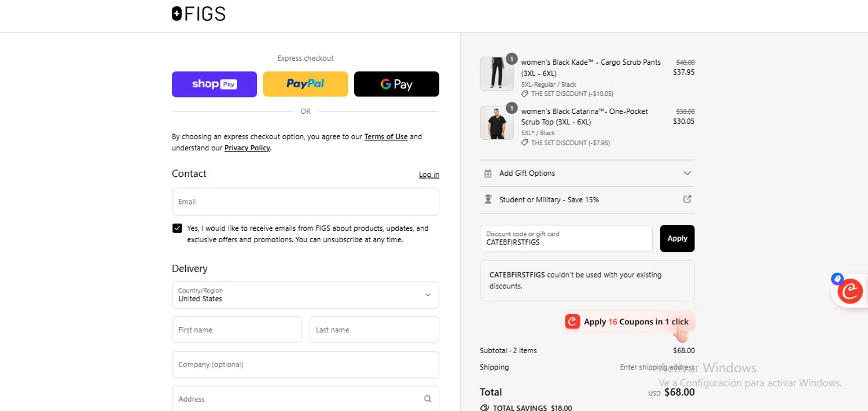Click the Log in link
The height and width of the screenshot is (411, 868).
point(429,175)
